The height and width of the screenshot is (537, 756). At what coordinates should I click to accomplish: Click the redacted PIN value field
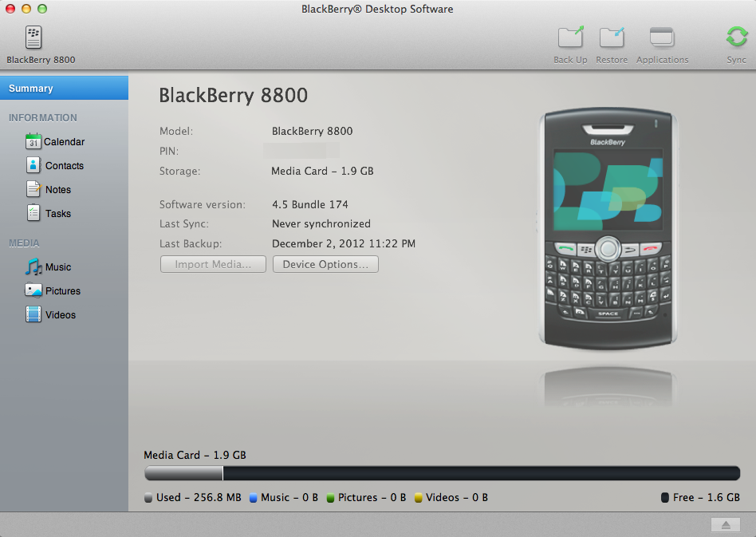[301, 151]
